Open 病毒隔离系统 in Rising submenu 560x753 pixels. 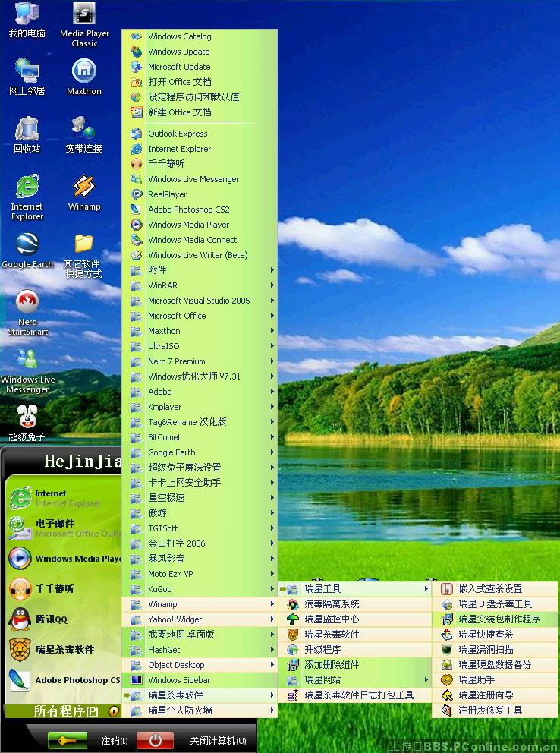[354, 604]
